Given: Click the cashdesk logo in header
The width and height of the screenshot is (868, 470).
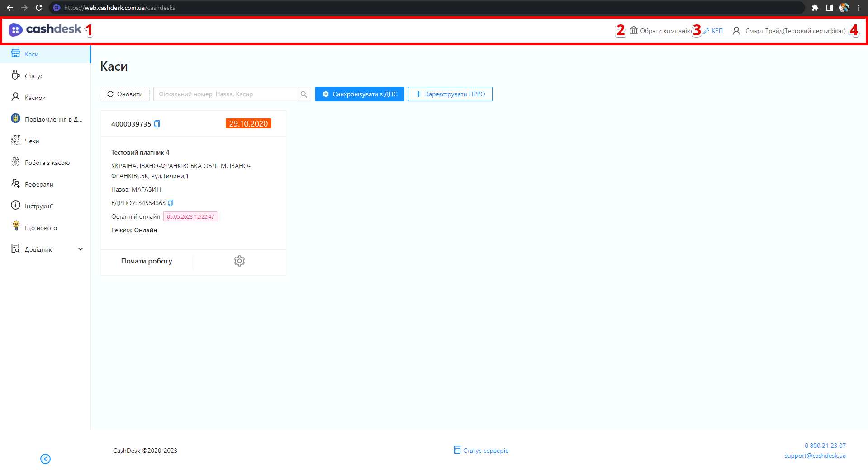Looking at the screenshot, I should click(x=45, y=30).
